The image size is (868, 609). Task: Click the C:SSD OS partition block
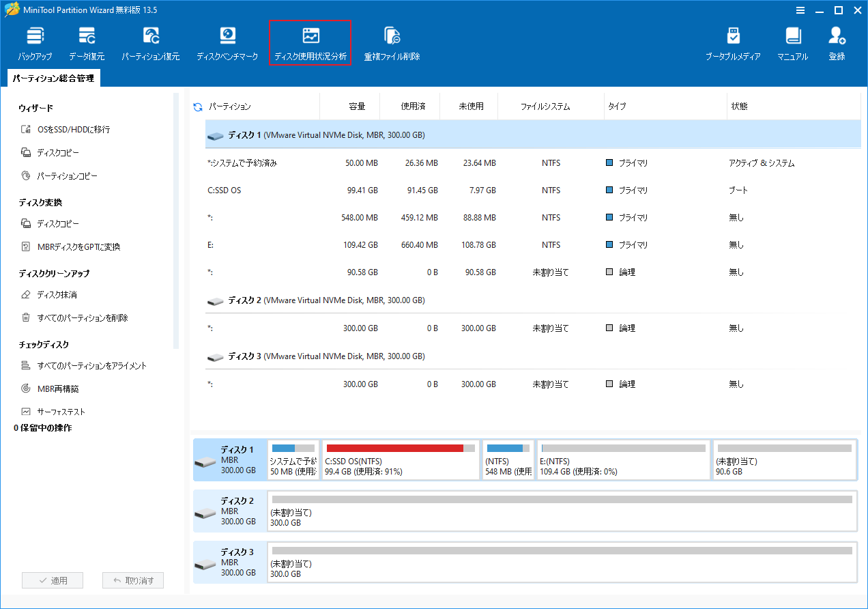tap(401, 459)
